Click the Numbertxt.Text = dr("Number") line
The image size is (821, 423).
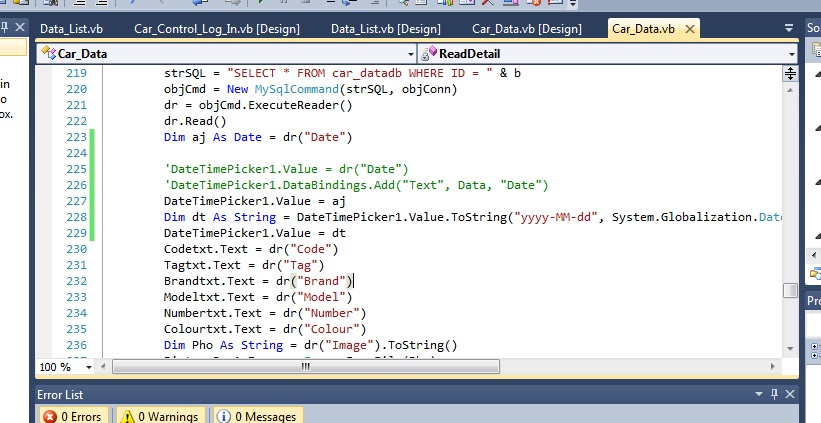[x=265, y=313]
